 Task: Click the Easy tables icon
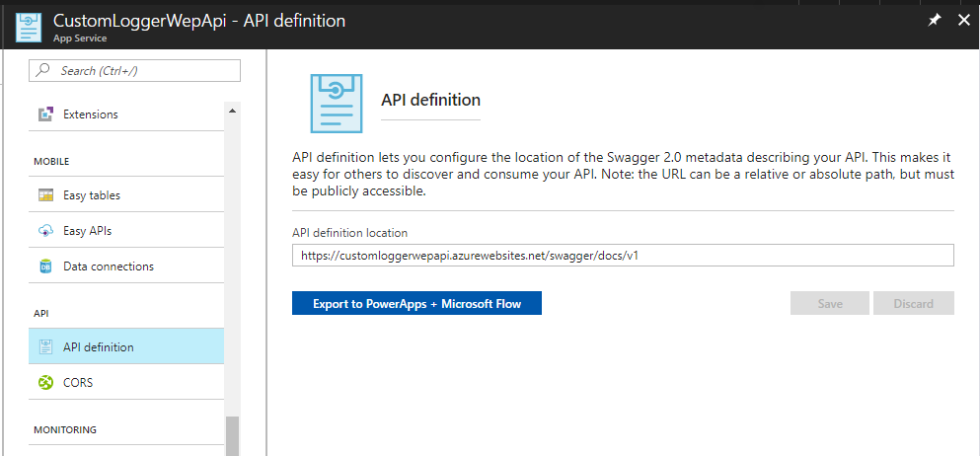coord(45,195)
